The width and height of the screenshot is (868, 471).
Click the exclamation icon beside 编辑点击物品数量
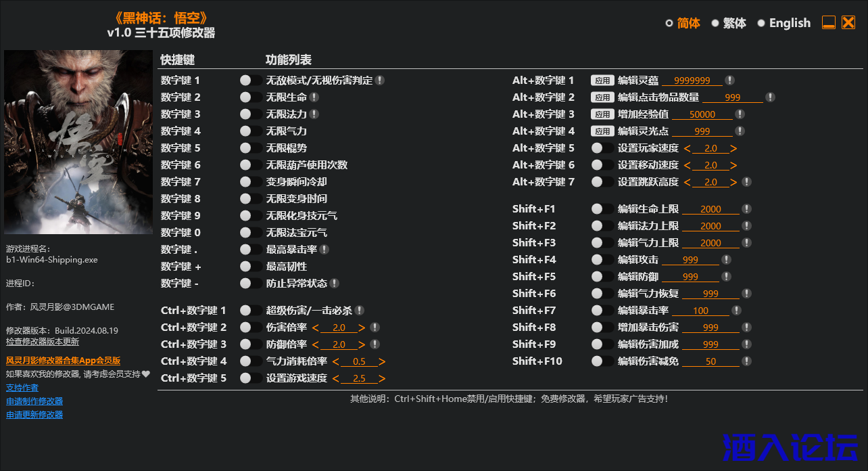[770, 97]
